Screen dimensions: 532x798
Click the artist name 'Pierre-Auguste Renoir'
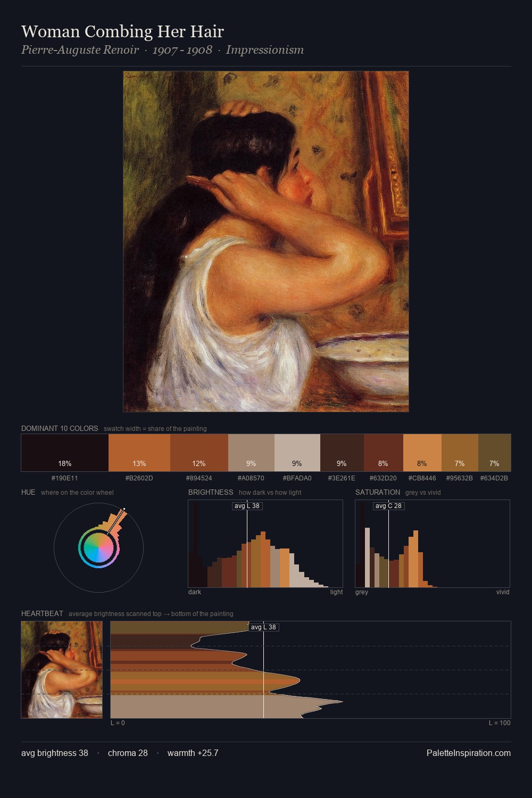[80, 50]
